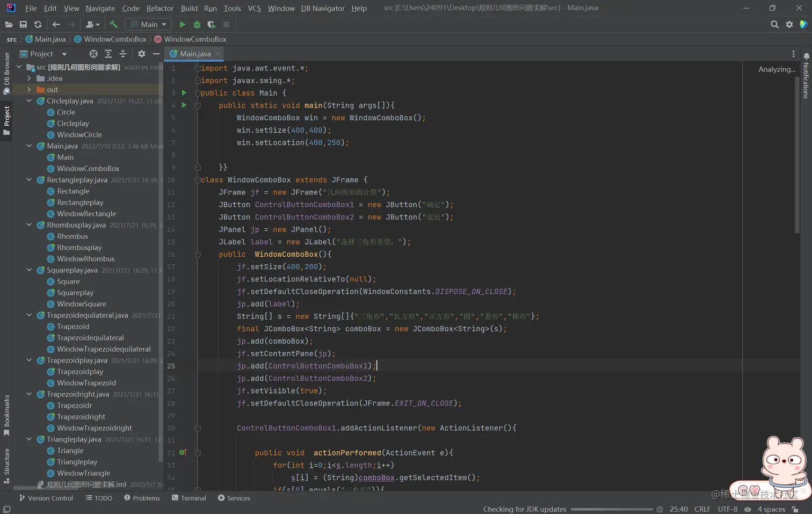Open Project panel options gear

tap(141, 54)
